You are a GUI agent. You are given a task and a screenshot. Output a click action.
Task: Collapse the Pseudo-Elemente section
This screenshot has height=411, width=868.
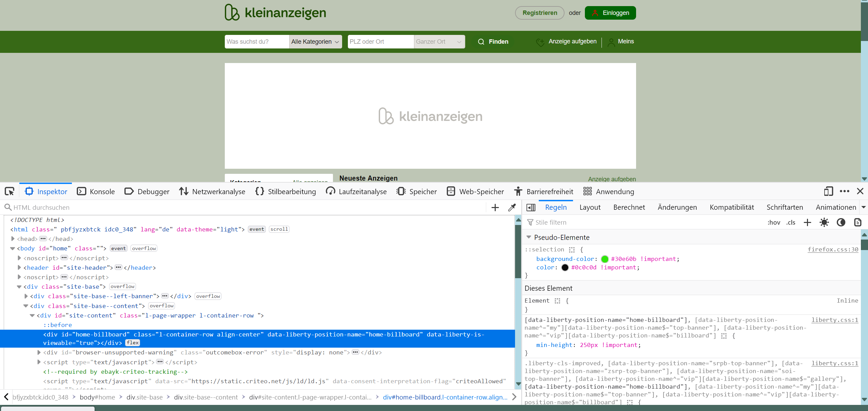click(529, 237)
